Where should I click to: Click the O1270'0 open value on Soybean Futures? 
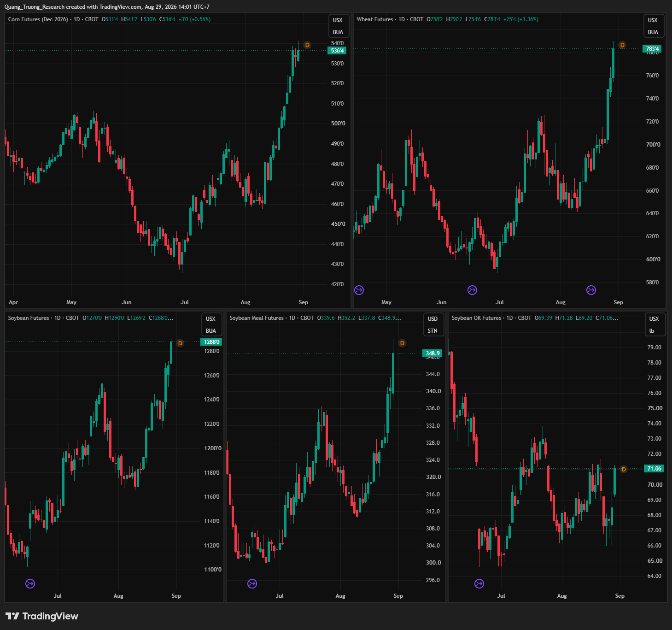[92, 318]
